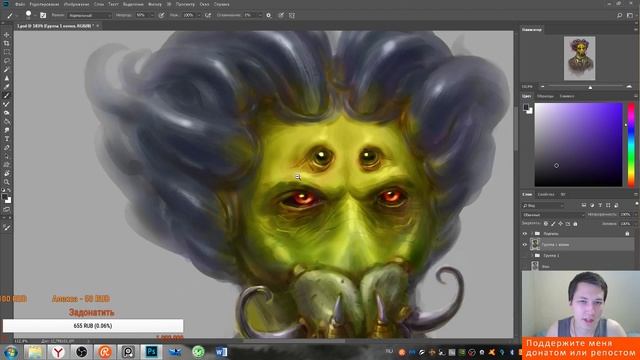The image size is (640, 360).
Task: Select the Crop tool
Action: pyautogui.click(x=7, y=43)
